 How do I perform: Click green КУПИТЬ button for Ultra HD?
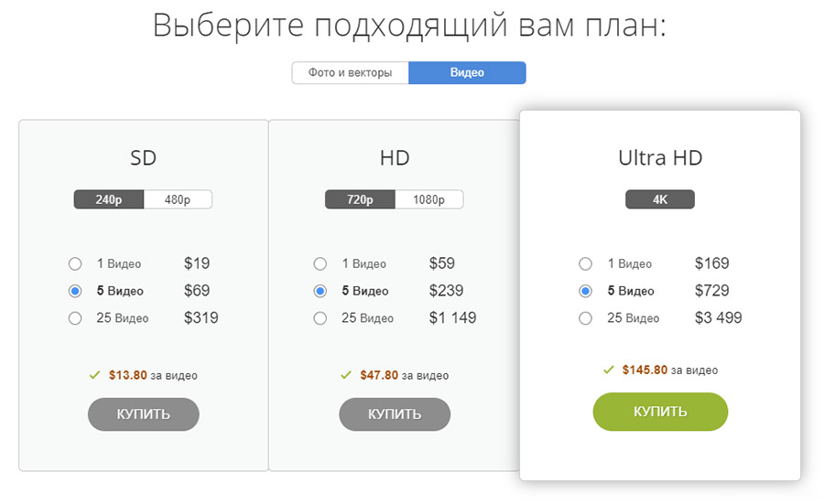point(660,412)
